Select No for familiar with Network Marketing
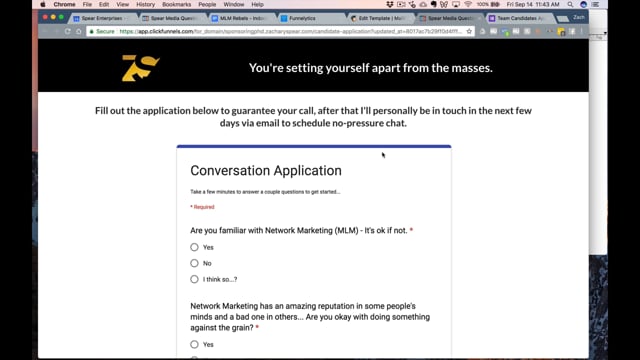 (194, 263)
